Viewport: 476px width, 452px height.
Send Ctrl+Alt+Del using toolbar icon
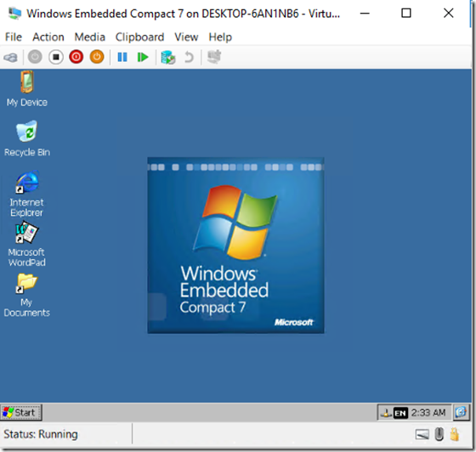(x=11, y=57)
